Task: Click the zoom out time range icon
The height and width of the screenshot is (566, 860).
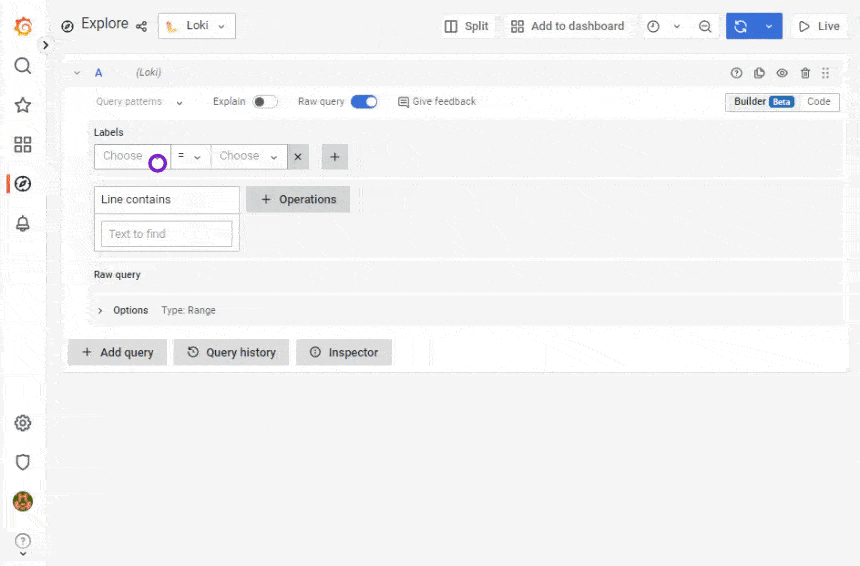Action: (705, 27)
